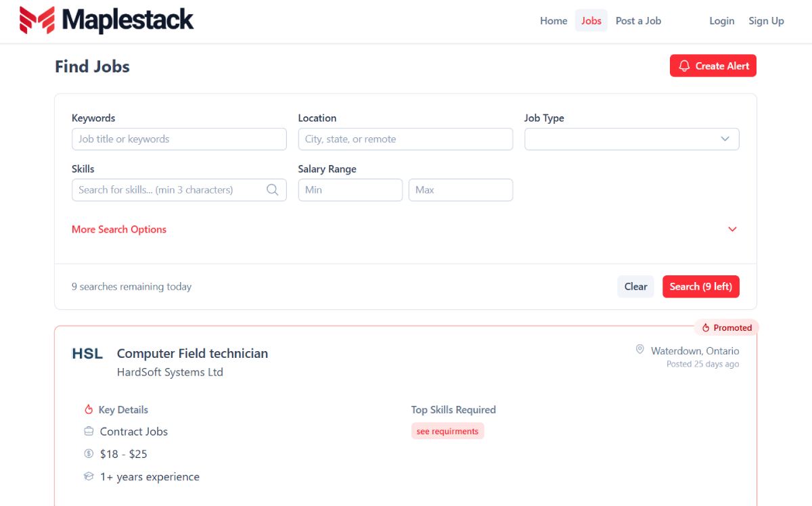Click the bell icon in Create Alert

coord(684,66)
